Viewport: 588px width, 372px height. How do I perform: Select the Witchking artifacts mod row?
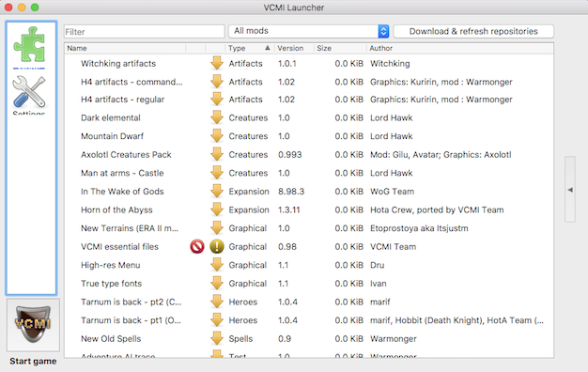click(x=309, y=63)
